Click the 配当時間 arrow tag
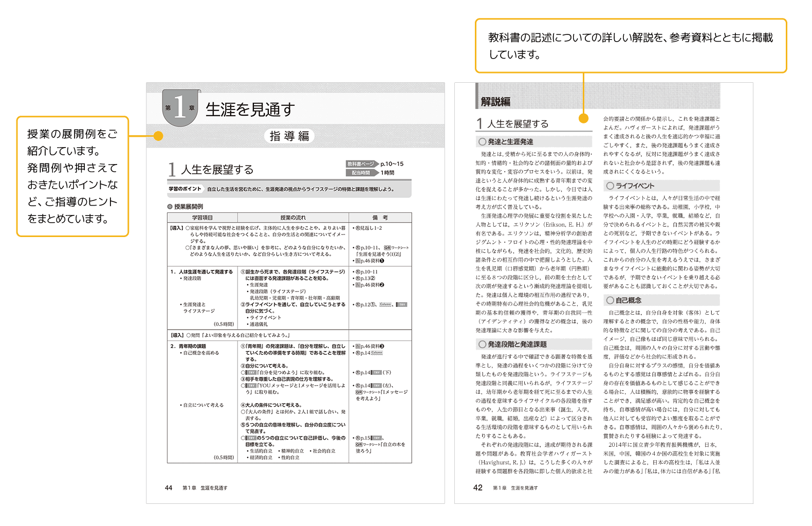This screenshot has width=812, height=526. (x=362, y=173)
